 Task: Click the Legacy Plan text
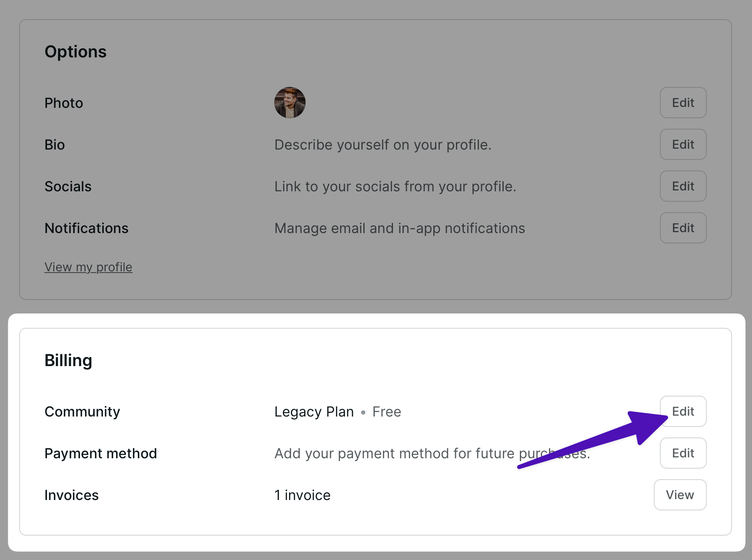[314, 412]
